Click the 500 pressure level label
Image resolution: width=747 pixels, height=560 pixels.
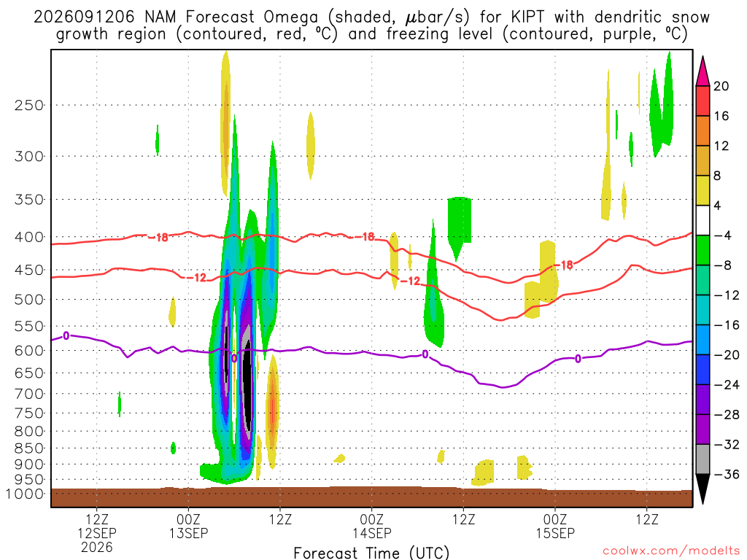tap(29, 300)
